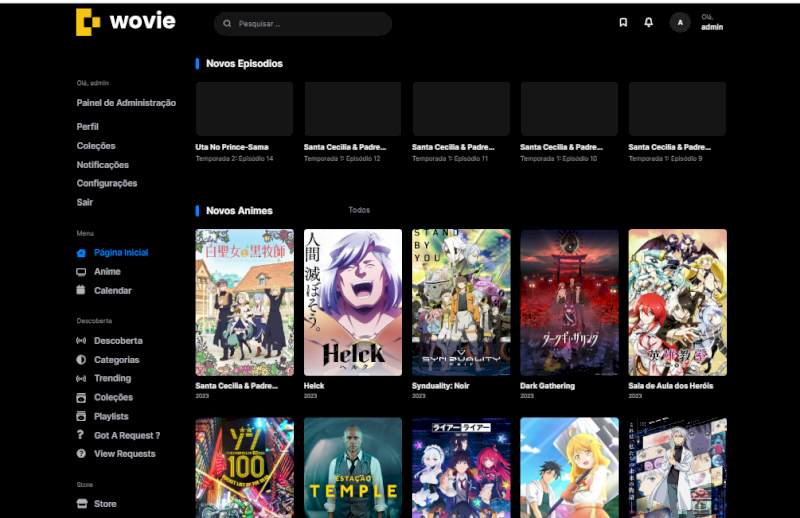Click the search magnifier icon
Viewport: 800px width, 518px height.
(x=228, y=23)
